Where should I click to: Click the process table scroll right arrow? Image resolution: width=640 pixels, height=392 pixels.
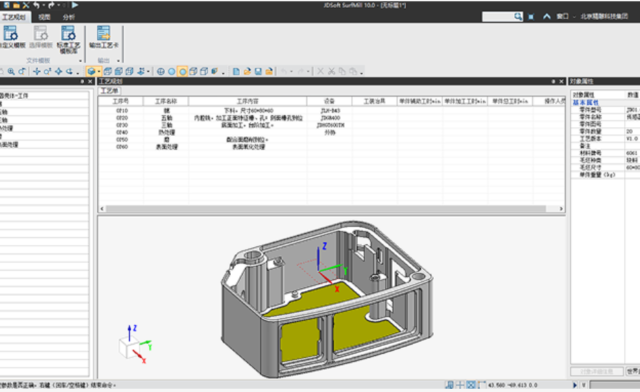tap(561, 209)
